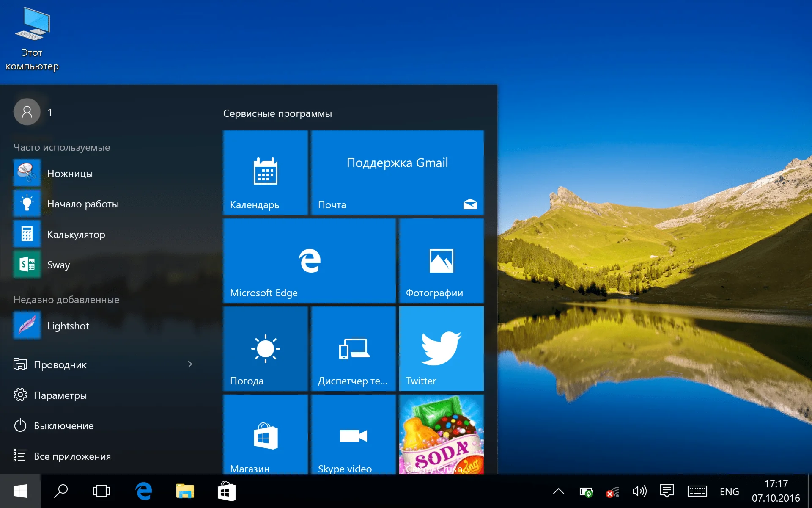
Task: Open the Диспетчер телефонов tile
Action: coord(353,349)
